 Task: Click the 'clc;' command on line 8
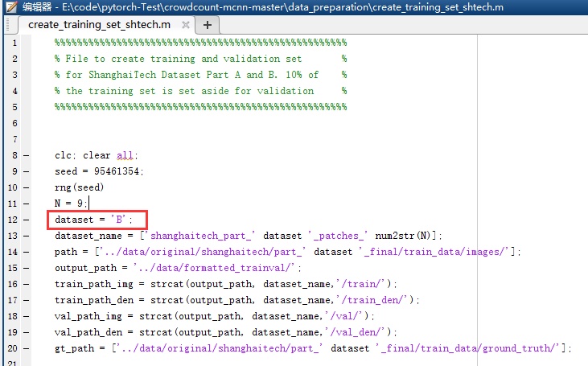(x=65, y=155)
